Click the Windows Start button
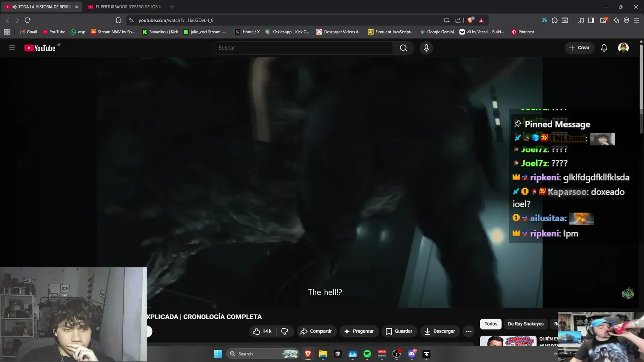Viewport: 644px width, 362px height. [x=218, y=354]
